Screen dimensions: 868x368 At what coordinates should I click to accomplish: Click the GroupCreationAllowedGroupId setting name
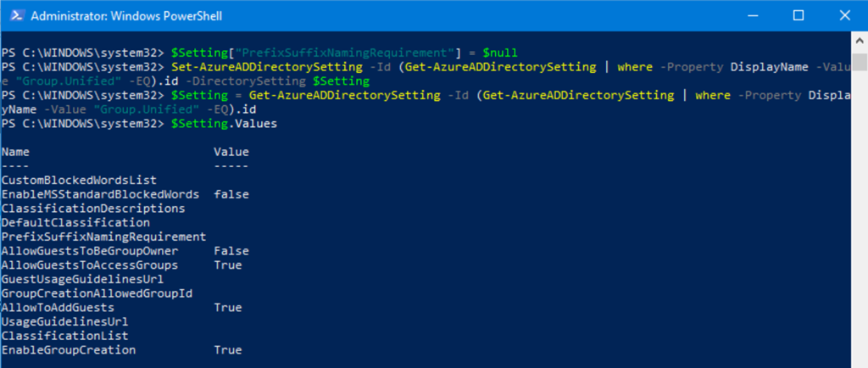pos(97,293)
